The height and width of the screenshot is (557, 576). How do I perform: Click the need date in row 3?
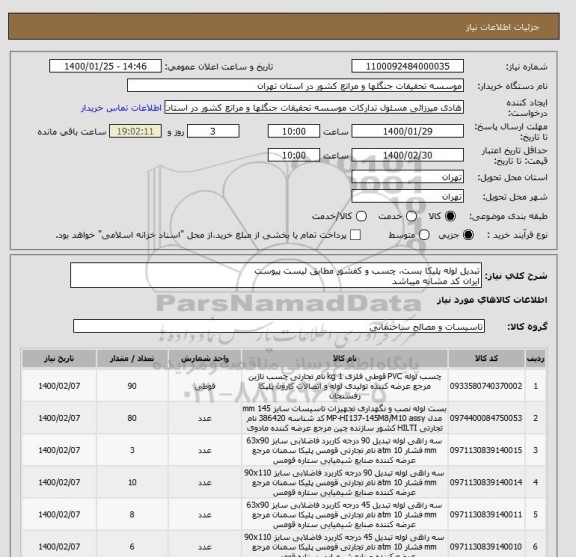coord(59,450)
